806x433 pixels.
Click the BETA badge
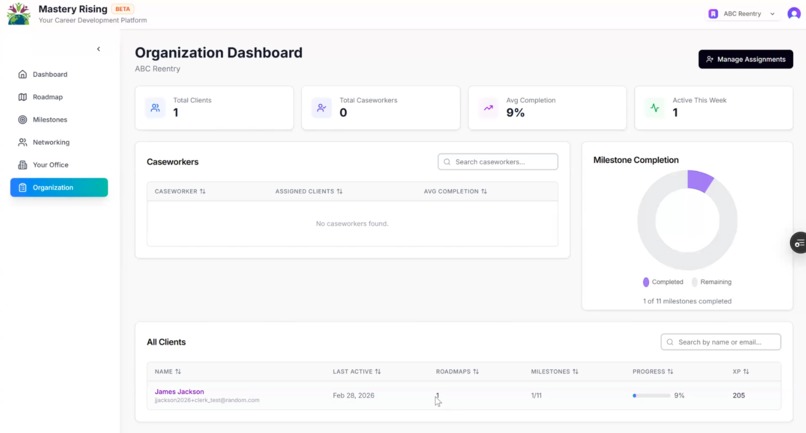pos(122,9)
